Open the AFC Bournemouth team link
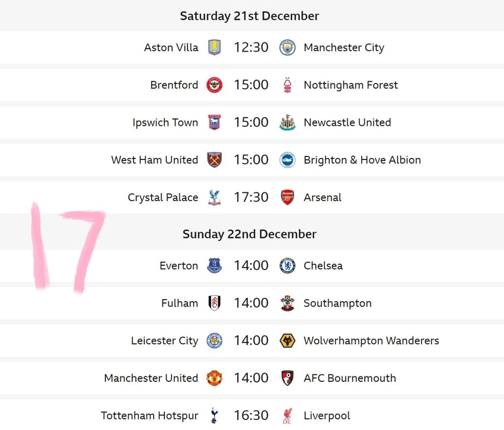The image size is (504, 430). (349, 378)
